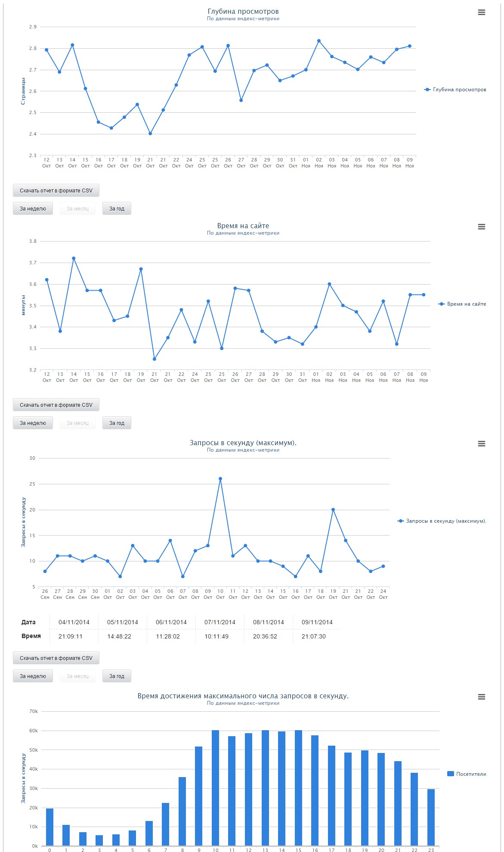
Task: Download CSV report below Глубина просмотров chart
Action: (56, 191)
